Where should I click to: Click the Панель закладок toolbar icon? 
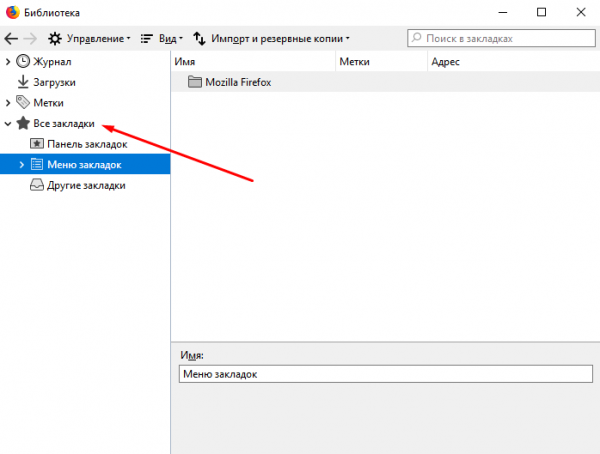37,144
